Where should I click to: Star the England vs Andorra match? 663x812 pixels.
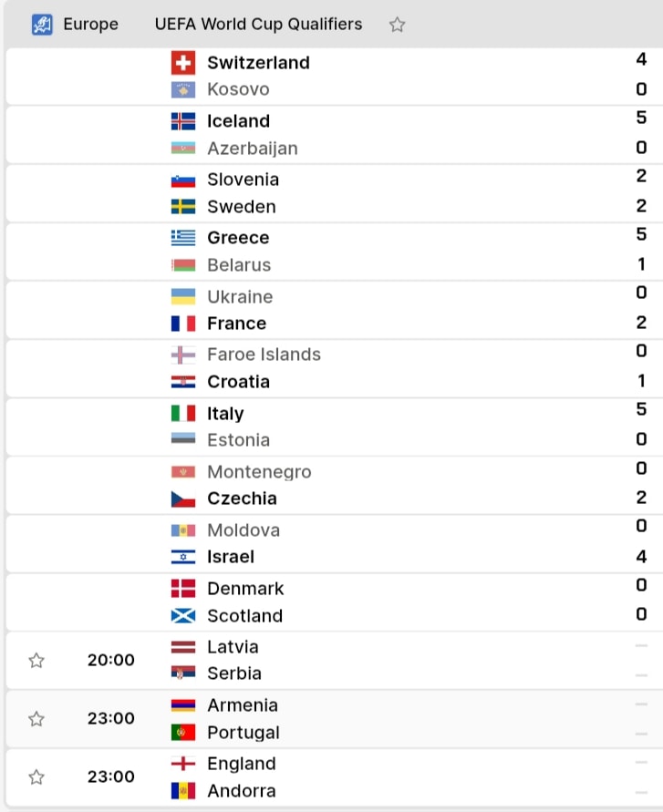click(x=36, y=776)
